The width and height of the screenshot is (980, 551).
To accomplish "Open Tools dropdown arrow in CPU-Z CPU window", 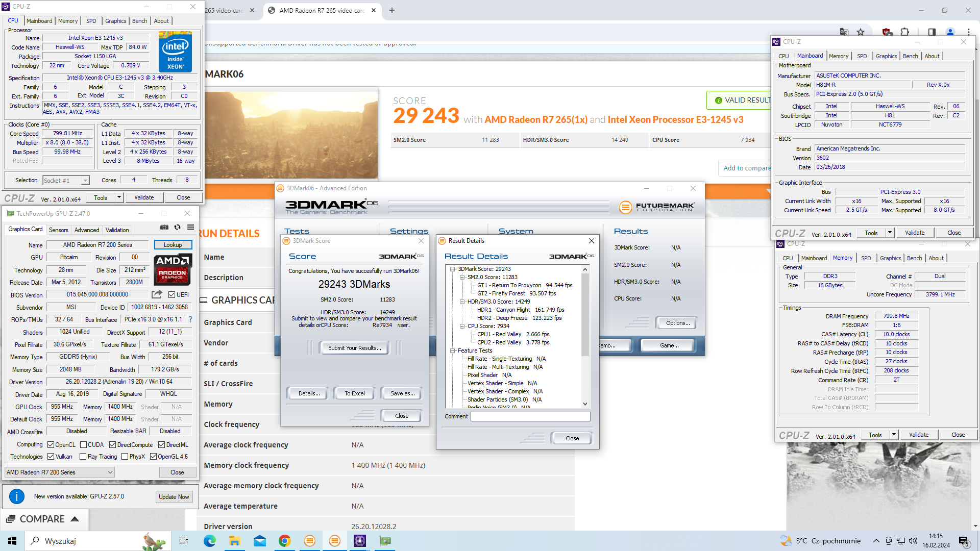I will 119,197.
